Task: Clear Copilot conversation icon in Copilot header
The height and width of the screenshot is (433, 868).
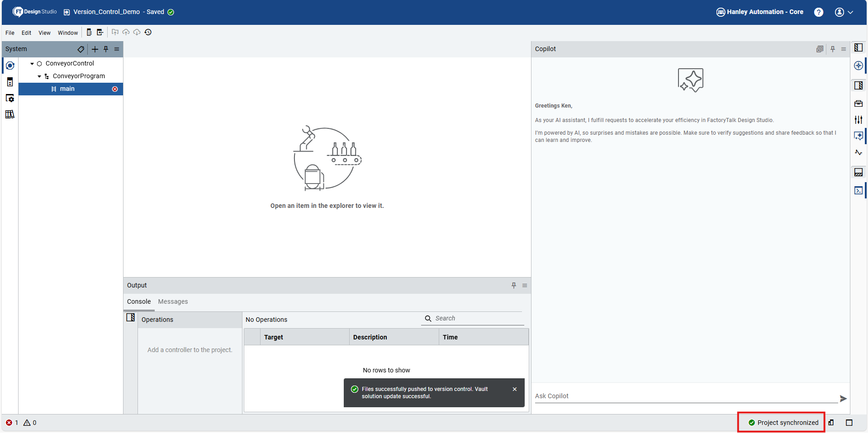Action: [x=820, y=49]
